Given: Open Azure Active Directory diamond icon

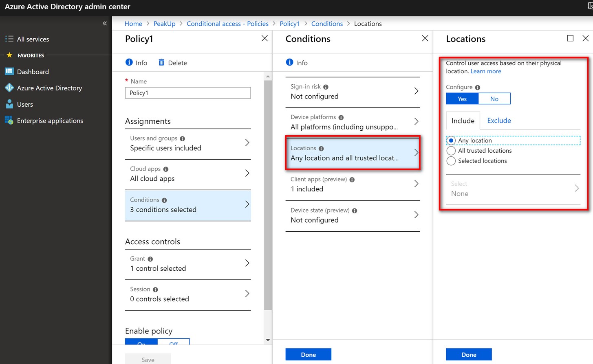Looking at the screenshot, I should pos(9,88).
